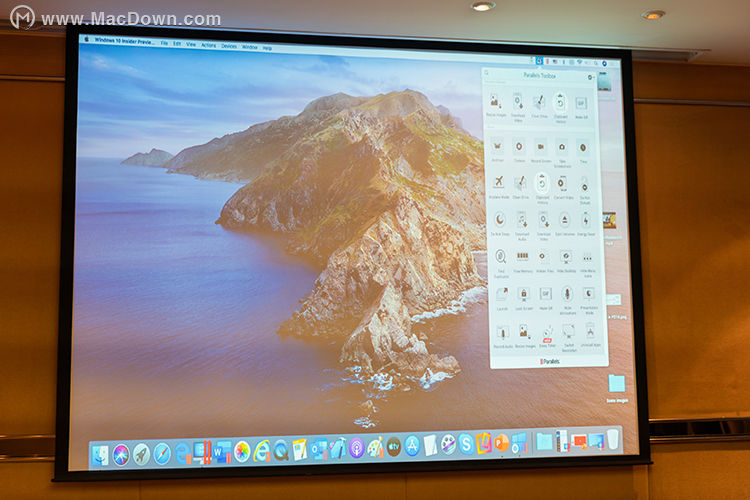This screenshot has height=500, width=750.
Task: Open Apple TV app in Dock
Action: [x=394, y=447]
